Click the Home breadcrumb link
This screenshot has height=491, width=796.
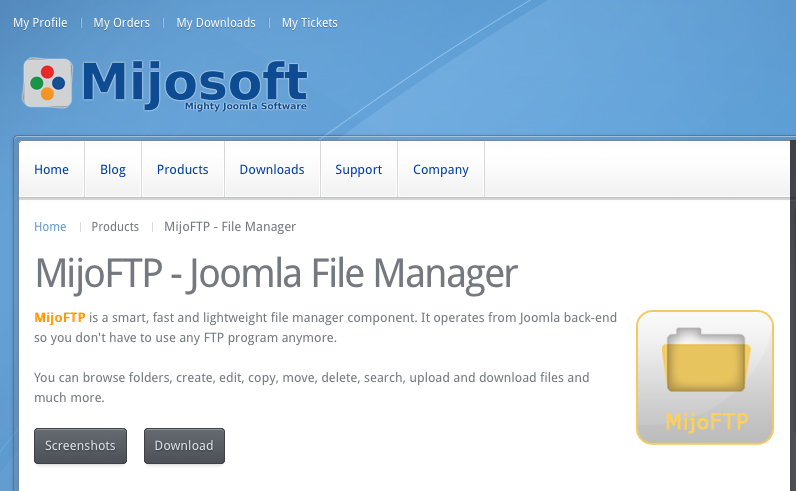50,226
